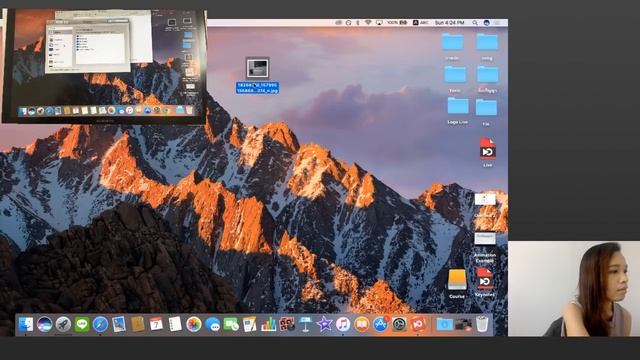Open the red recorder app in Dock
640x360 pixels.
point(418,324)
